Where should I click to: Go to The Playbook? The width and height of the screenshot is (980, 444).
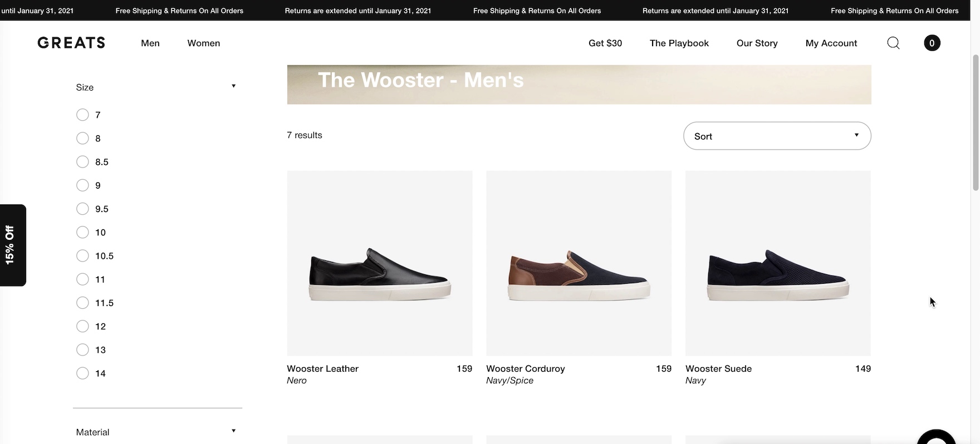tap(679, 43)
